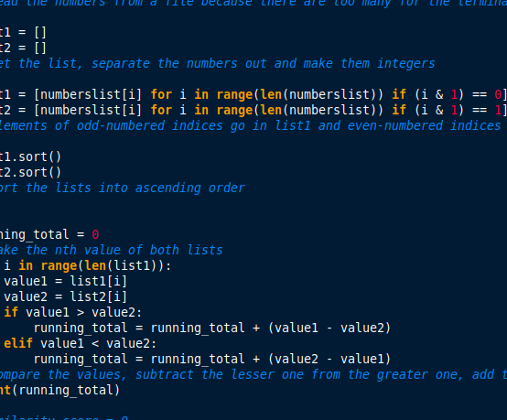Click the '.sort()' call on the second list
507x420 pixels.
37,172
